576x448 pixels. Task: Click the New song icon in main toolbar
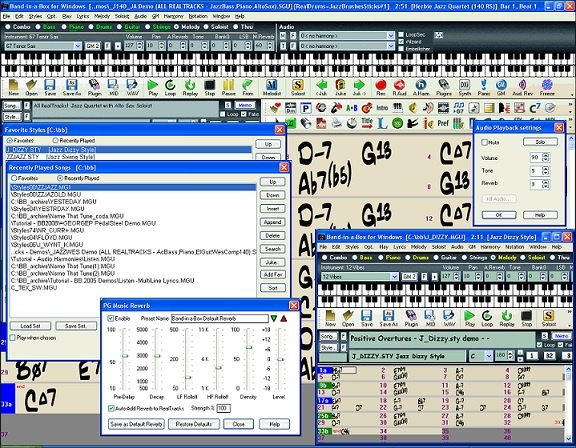13,87
